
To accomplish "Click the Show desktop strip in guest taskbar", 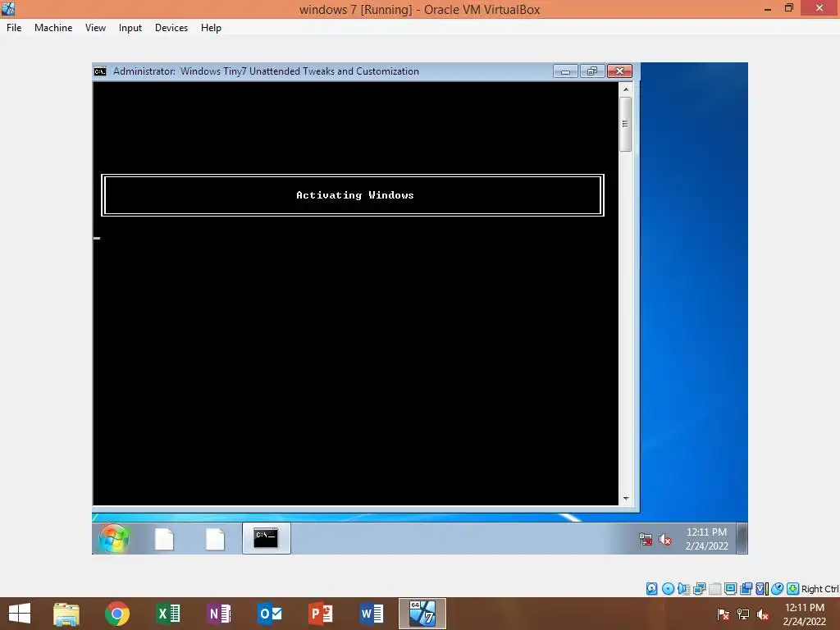I will (x=742, y=538).
